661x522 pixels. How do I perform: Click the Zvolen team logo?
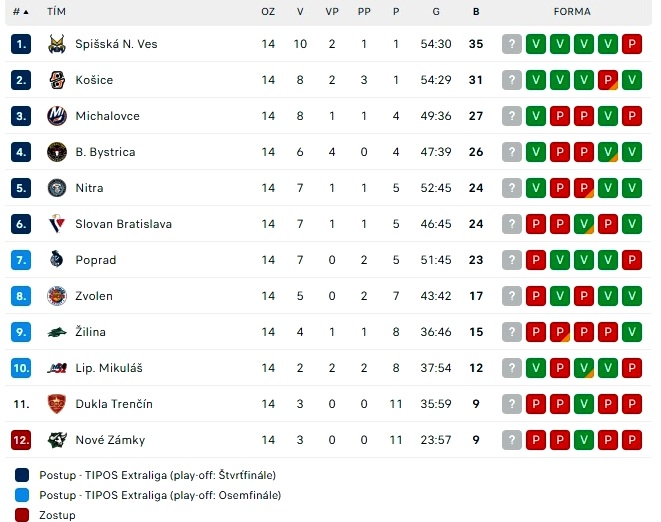coord(56,296)
